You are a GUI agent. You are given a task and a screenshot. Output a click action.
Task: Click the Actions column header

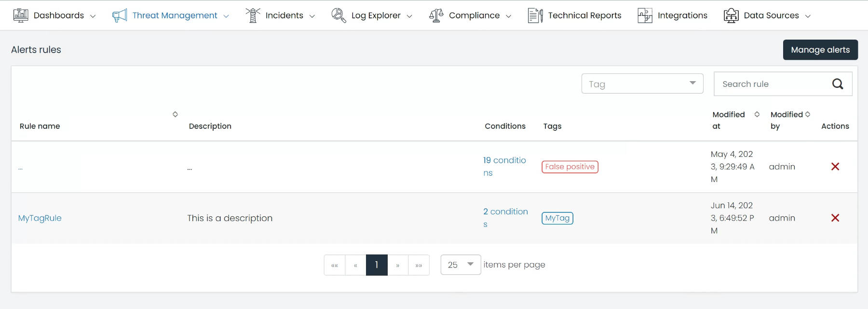pyautogui.click(x=835, y=126)
